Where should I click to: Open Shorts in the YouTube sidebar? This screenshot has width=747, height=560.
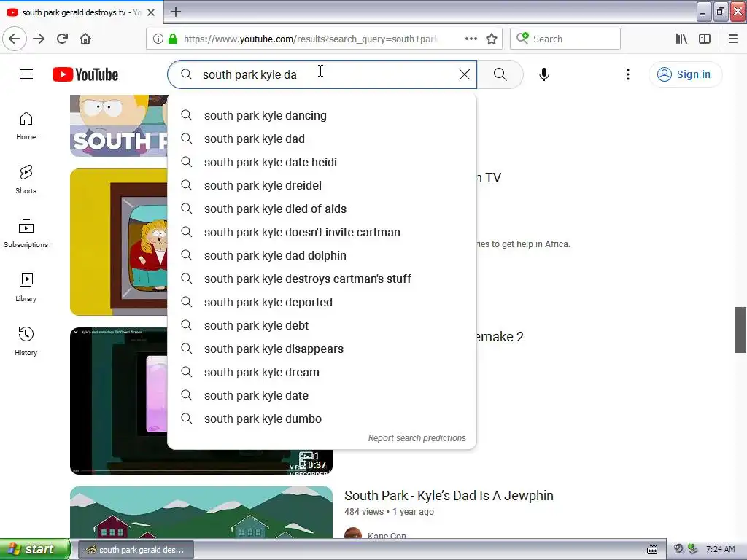[26, 180]
